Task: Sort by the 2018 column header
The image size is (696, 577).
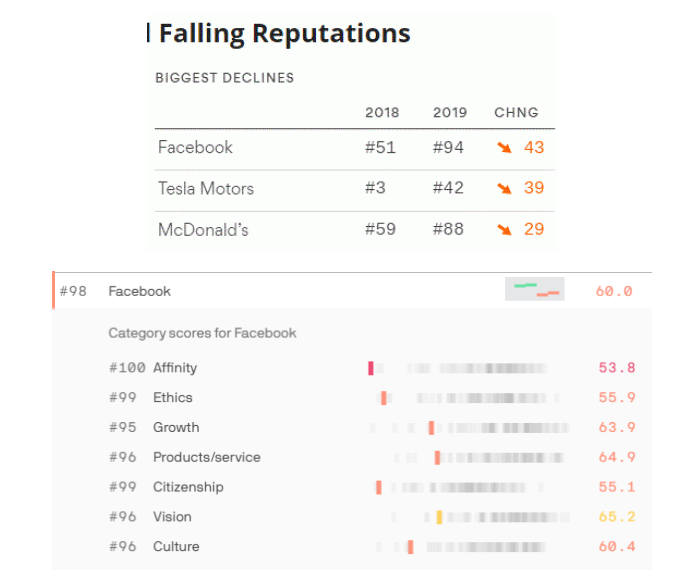Action: 382,113
